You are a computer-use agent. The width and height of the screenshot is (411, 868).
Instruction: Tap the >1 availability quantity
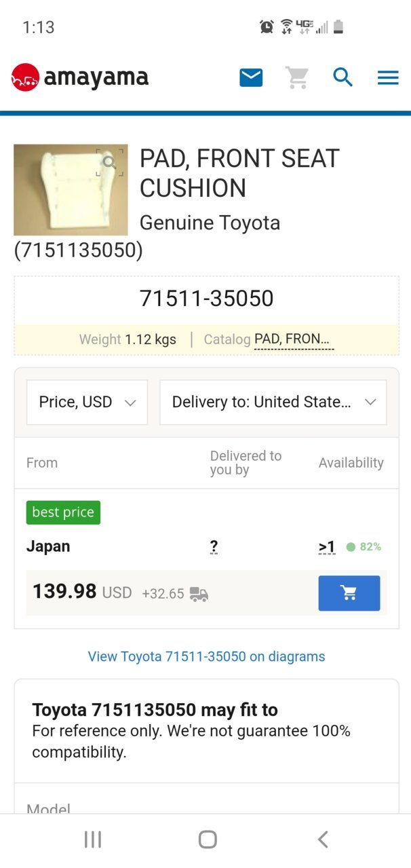click(327, 547)
